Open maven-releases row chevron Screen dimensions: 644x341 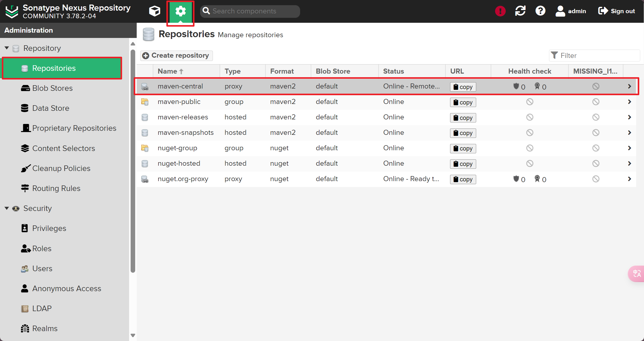pos(630,117)
